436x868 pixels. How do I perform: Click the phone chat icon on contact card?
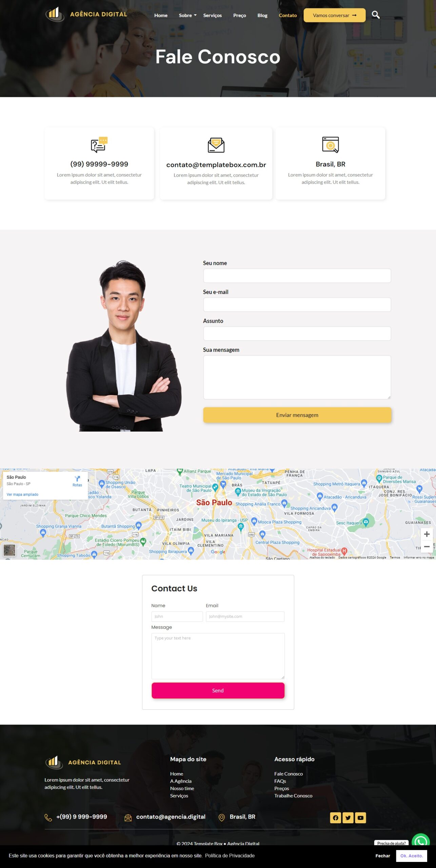tap(99, 145)
